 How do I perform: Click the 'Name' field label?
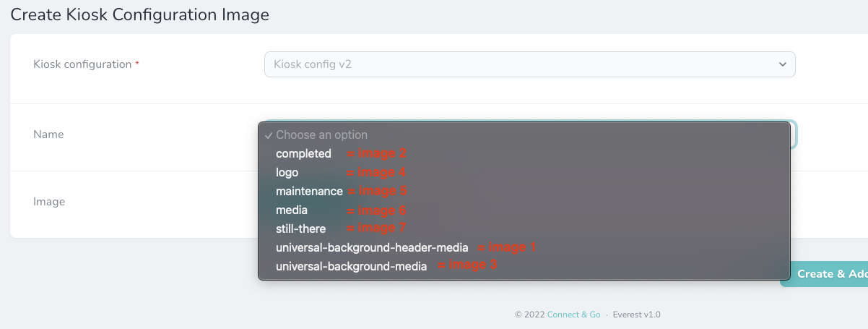[x=48, y=134]
